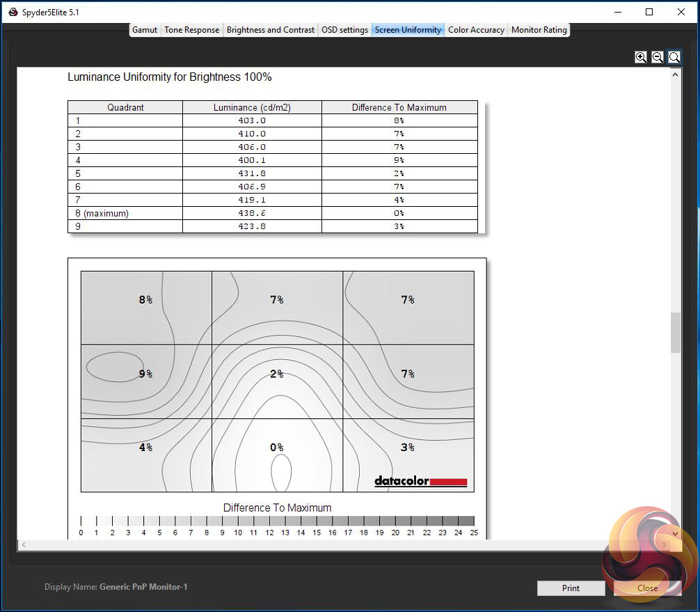The height and width of the screenshot is (612, 700).
Task: Select the OSD settings tab
Action: (x=344, y=30)
